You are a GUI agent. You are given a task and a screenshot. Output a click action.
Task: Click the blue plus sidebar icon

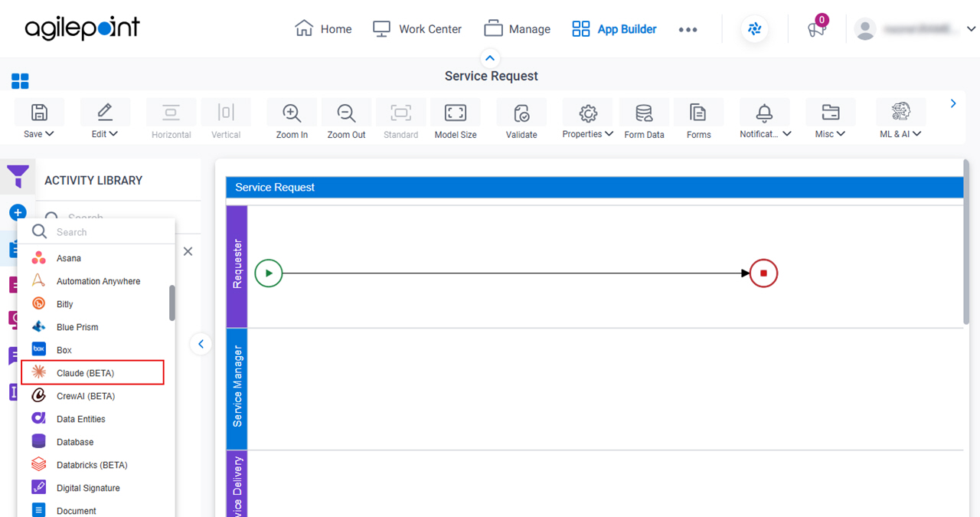pyautogui.click(x=18, y=212)
